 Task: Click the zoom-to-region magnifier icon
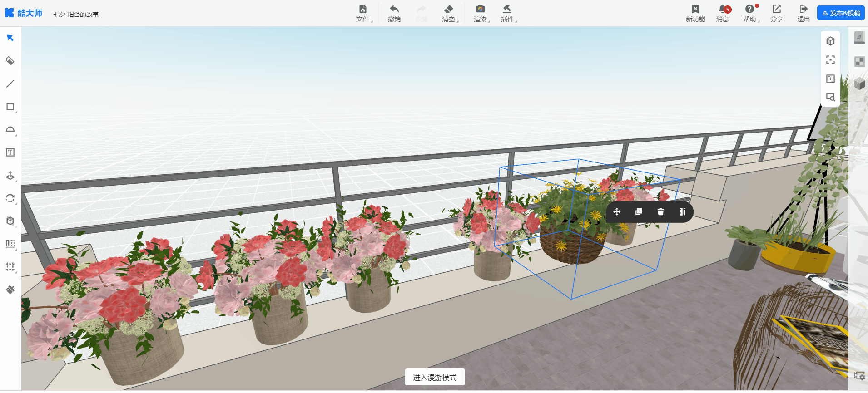click(x=830, y=97)
